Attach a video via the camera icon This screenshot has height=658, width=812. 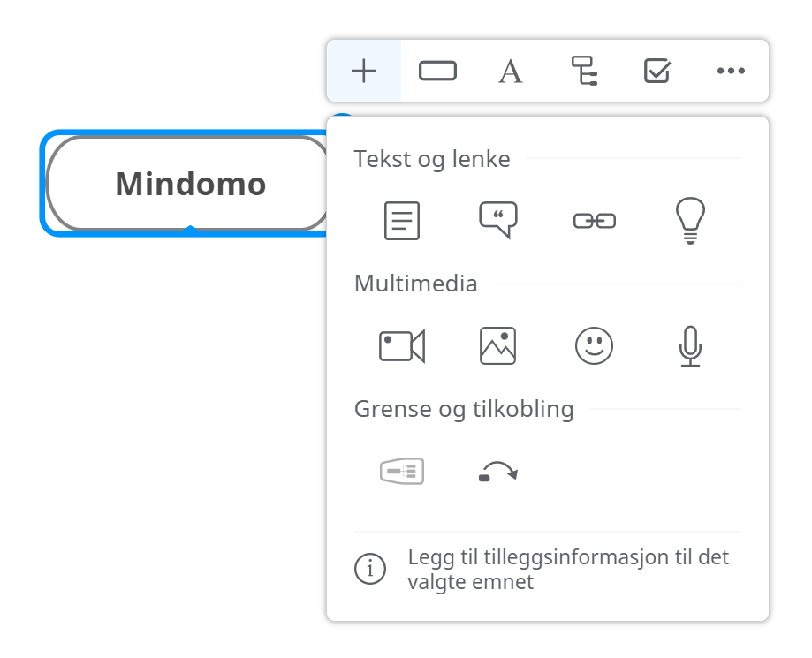tap(401, 344)
